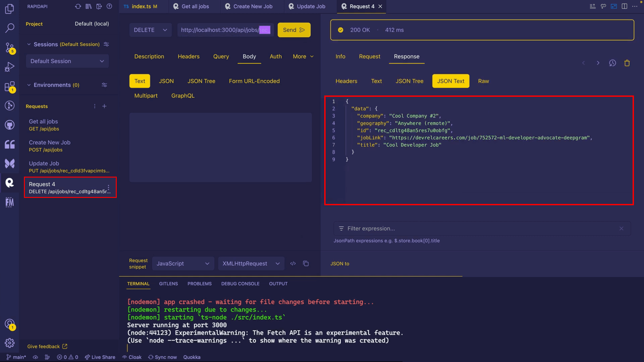The width and height of the screenshot is (644, 362).
Task: Select JSON body type
Action: coord(166,81)
